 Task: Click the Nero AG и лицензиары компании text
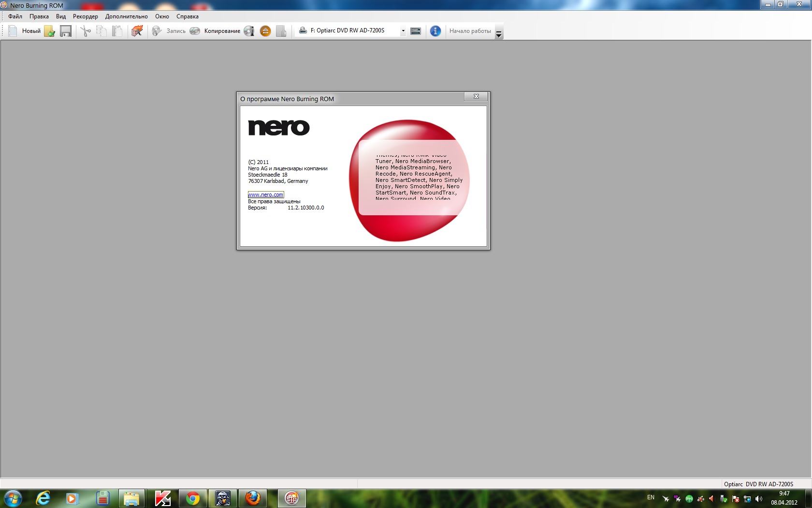tap(288, 168)
